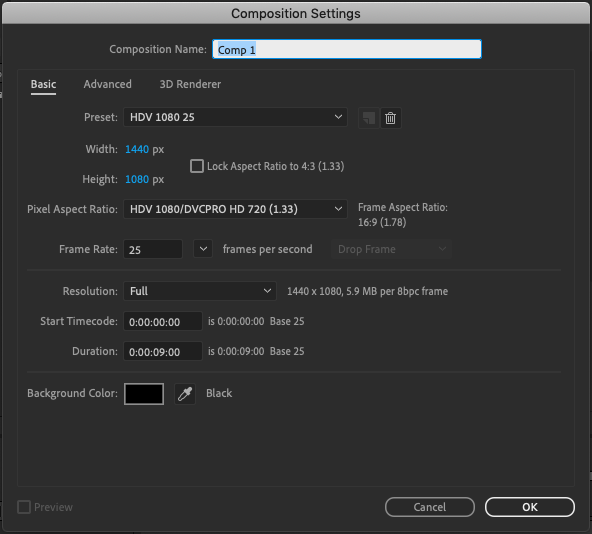Open the Resolution dropdown set to Full

click(200, 291)
